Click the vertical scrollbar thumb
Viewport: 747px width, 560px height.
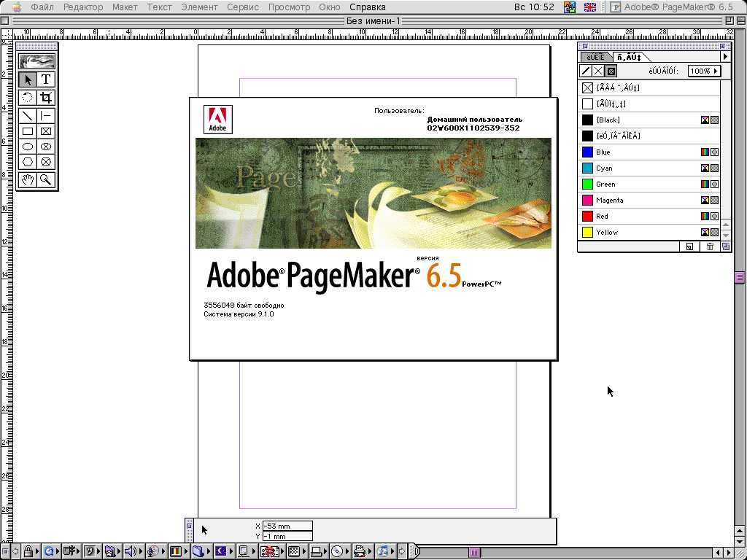pos(740,278)
